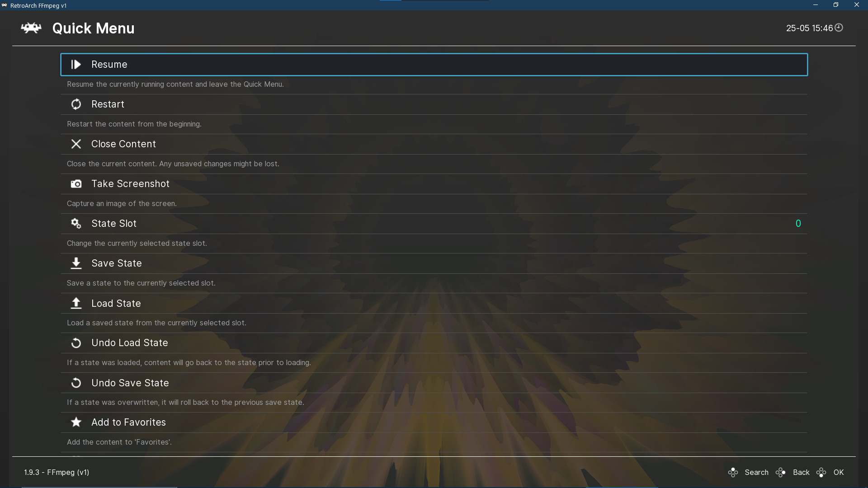Image resolution: width=868 pixels, height=488 pixels.
Task: Click the camera icon for Take Screenshot
Action: pyautogui.click(x=76, y=183)
